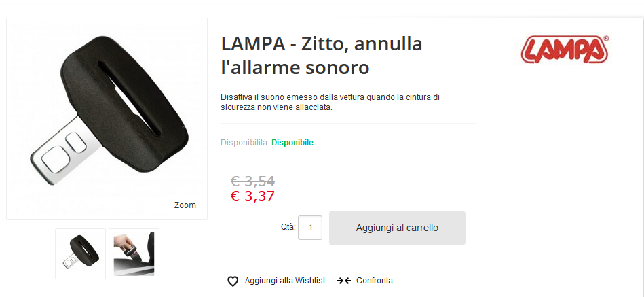This screenshot has width=644, height=297.
Task: Click the heart Wishlist icon
Action: click(x=233, y=281)
